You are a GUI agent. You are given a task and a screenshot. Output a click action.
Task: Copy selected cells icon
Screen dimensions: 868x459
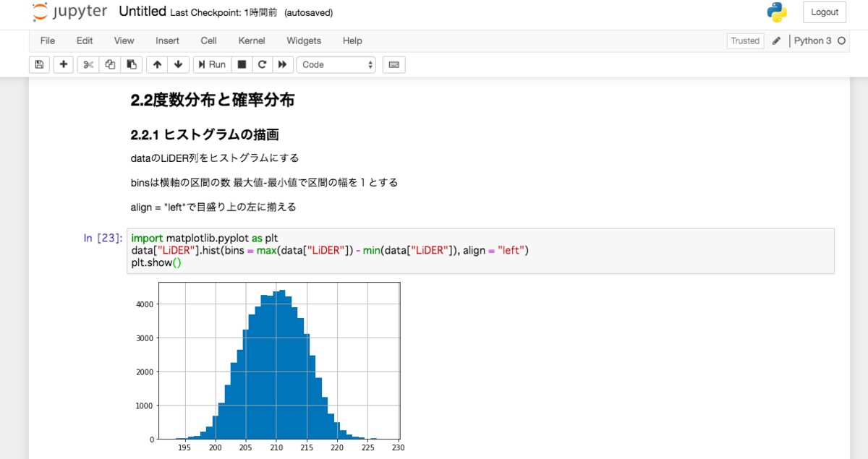110,64
